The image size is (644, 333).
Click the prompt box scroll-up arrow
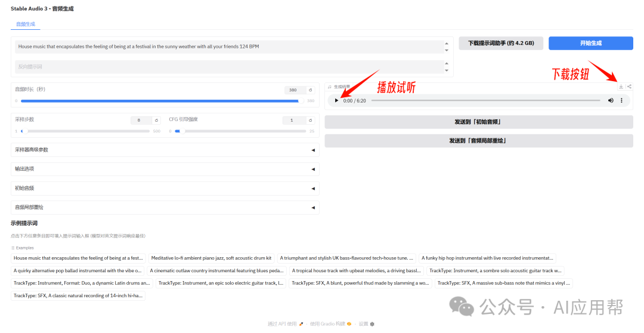447,44
